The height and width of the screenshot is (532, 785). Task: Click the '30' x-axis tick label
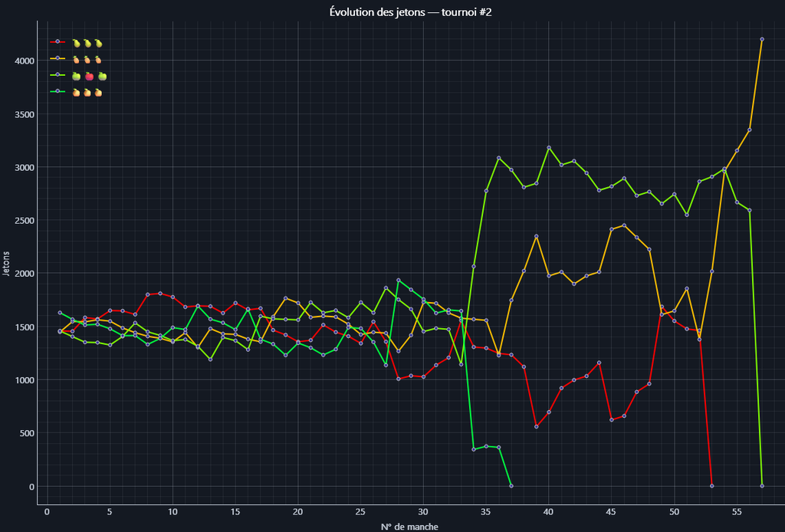coord(423,512)
